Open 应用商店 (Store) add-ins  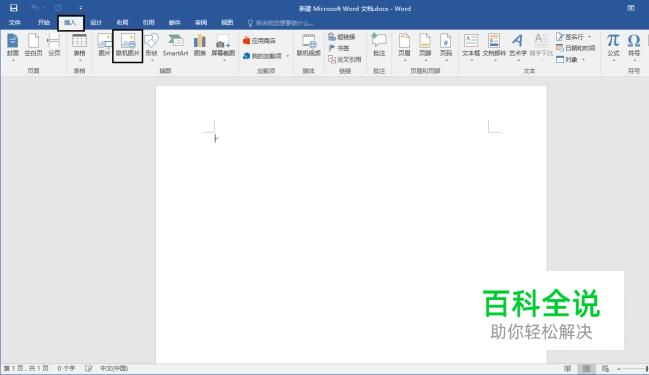point(259,41)
